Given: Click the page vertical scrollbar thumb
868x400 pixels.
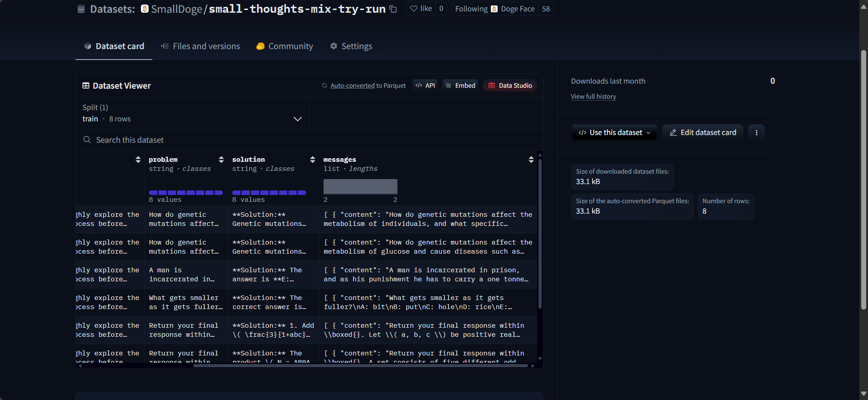Looking at the screenshot, I should click(x=863, y=180).
